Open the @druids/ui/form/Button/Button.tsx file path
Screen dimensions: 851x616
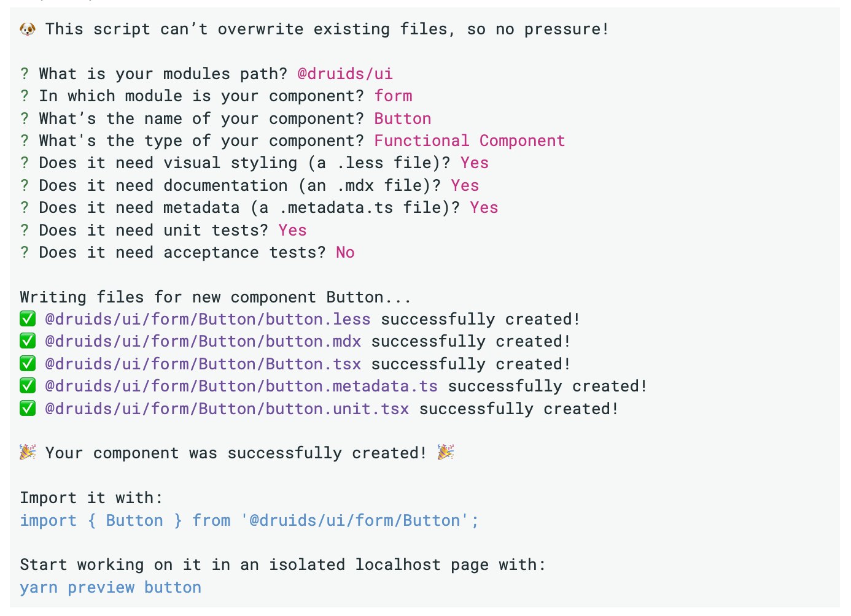coord(203,364)
